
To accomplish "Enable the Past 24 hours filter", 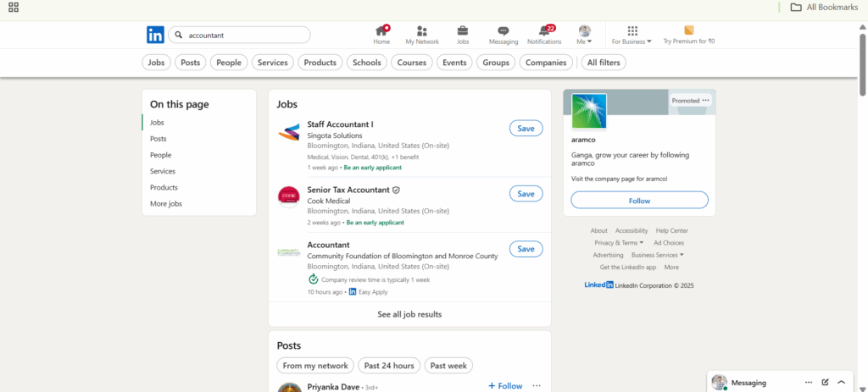I will tap(390, 366).
